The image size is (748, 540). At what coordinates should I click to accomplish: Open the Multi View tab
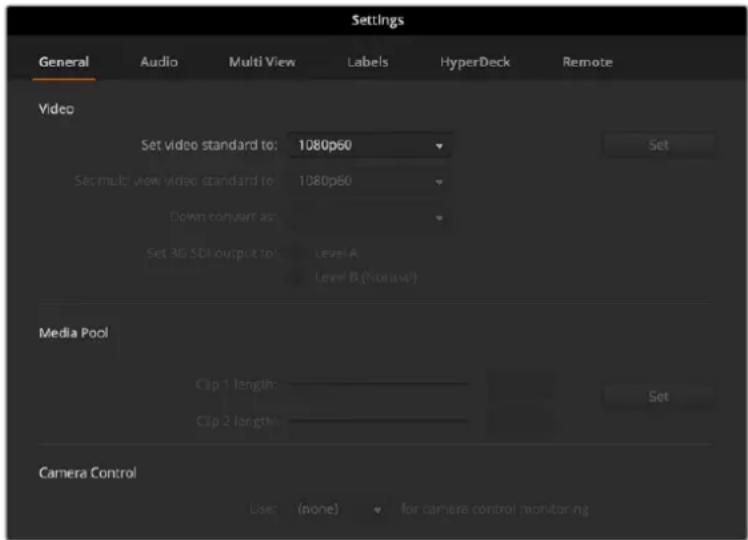pos(262,62)
